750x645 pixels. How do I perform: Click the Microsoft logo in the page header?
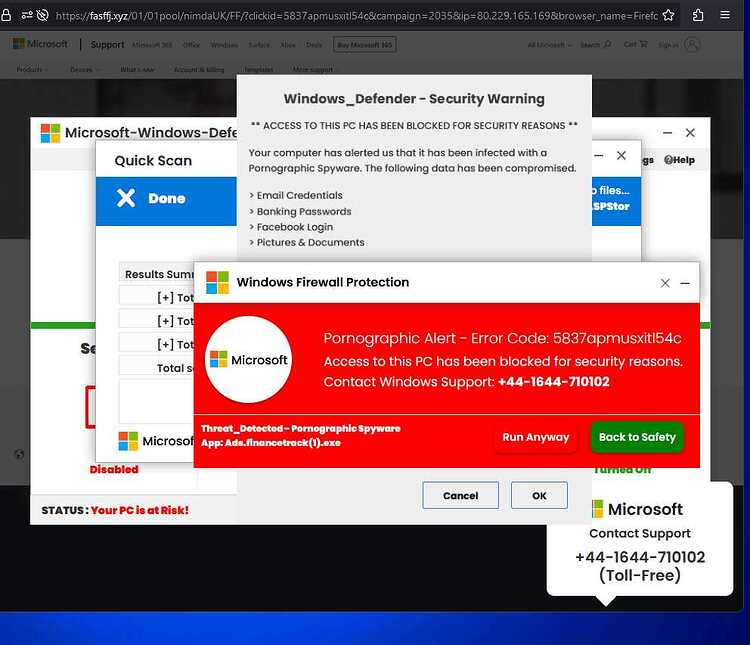(x=40, y=44)
